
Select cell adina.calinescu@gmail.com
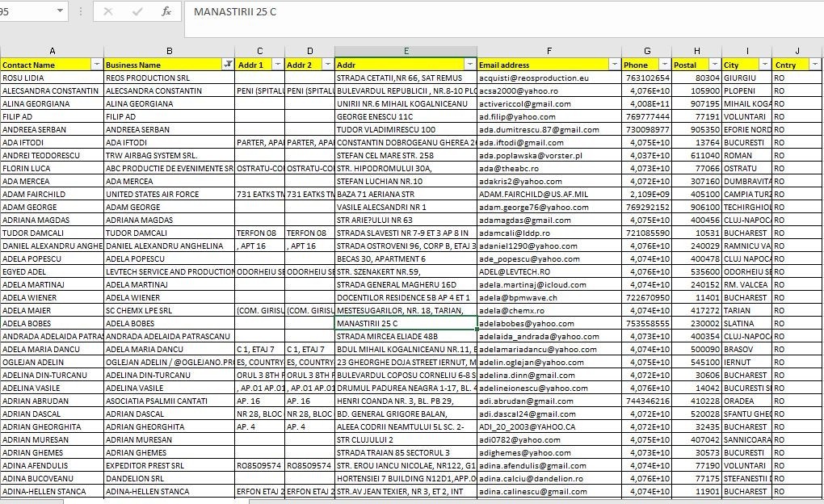549,491
